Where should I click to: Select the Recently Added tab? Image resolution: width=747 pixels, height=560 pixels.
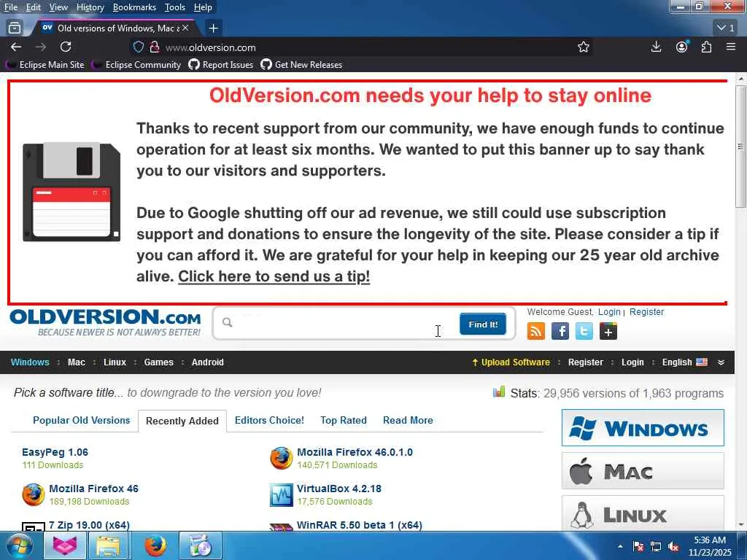[182, 421]
